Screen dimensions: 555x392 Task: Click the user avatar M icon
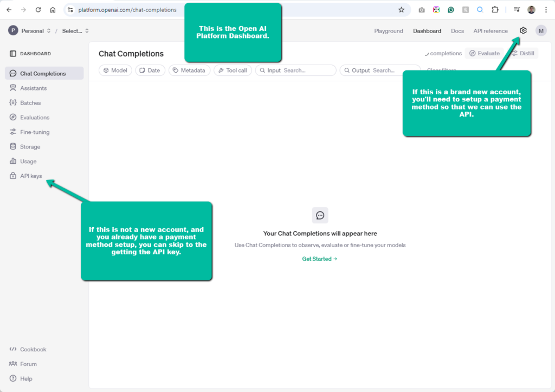click(x=541, y=31)
